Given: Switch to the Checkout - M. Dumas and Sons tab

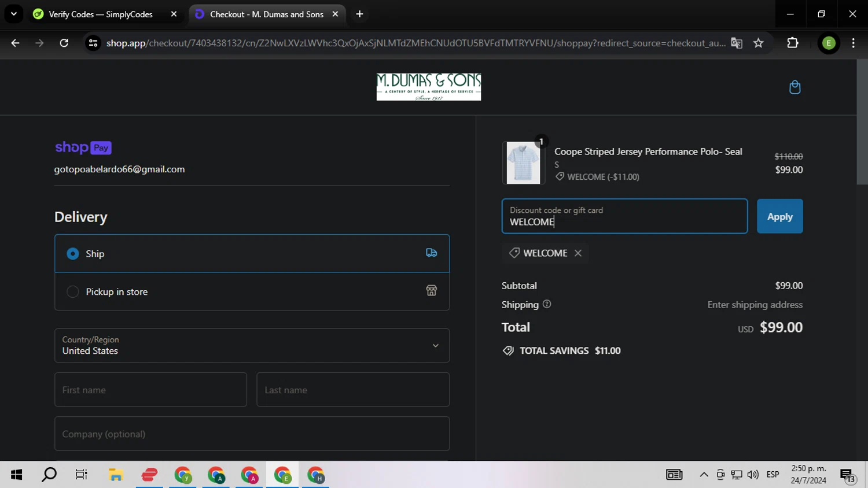Looking at the screenshot, I should 266,14.
